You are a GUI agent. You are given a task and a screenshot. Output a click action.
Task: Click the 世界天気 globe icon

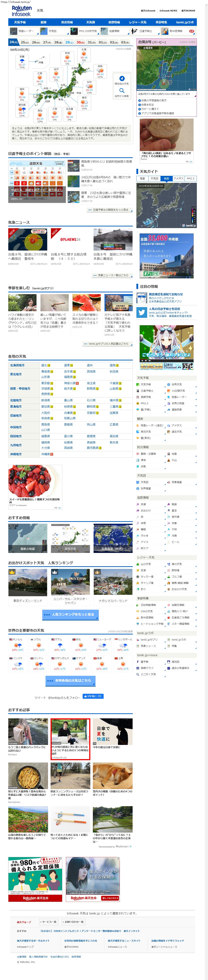pyautogui.click(x=168, y=385)
